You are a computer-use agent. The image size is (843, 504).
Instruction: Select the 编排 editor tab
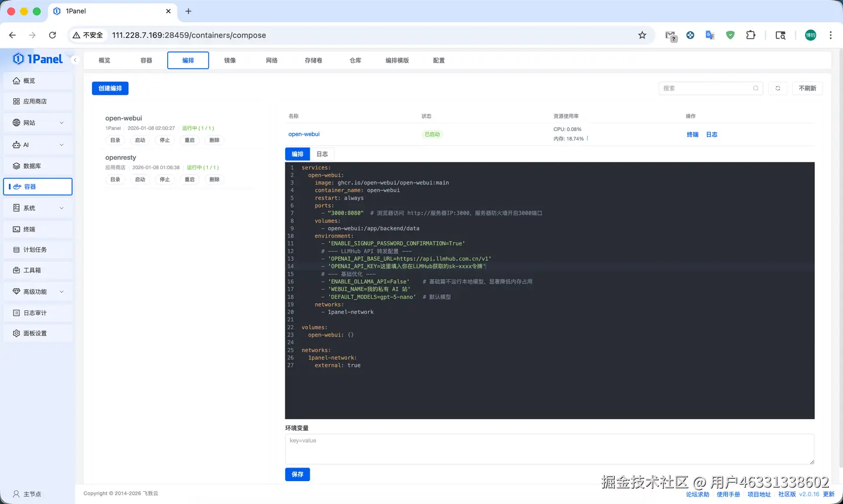click(297, 154)
